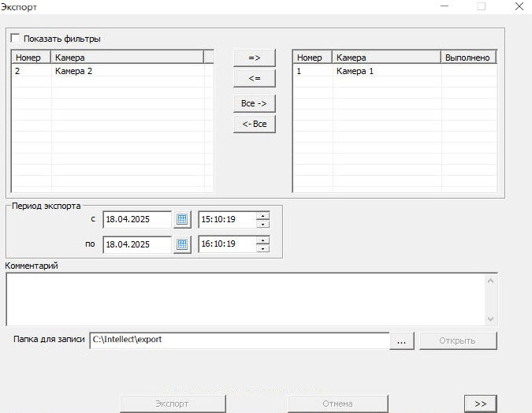Expand the dialog with '>>' button

coord(480,403)
